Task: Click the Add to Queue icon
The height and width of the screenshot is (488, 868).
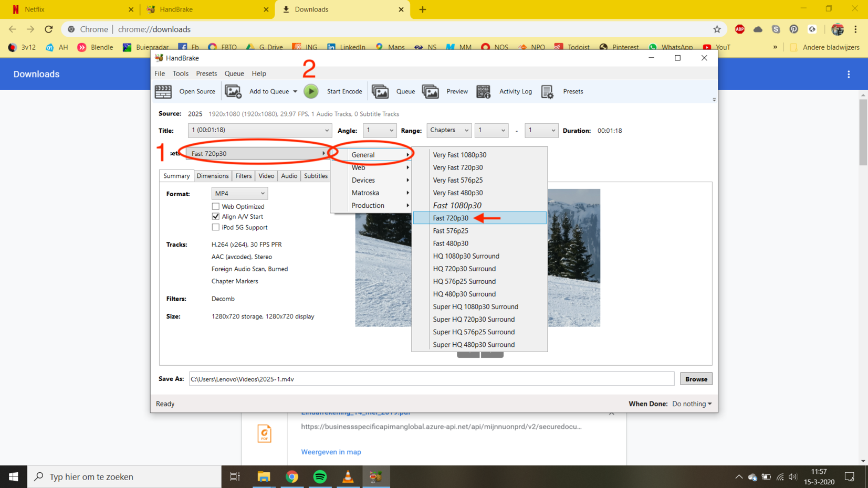Action: pyautogui.click(x=233, y=91)
